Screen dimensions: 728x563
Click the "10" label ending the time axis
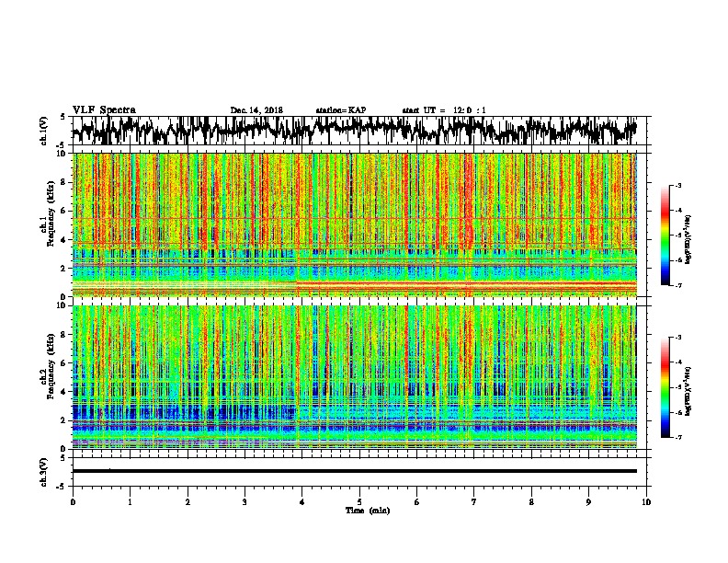tap(646, 502)
